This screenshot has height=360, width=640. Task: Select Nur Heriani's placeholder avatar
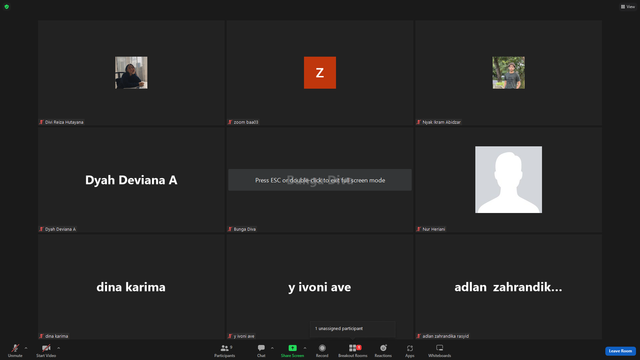click(509, 180)
